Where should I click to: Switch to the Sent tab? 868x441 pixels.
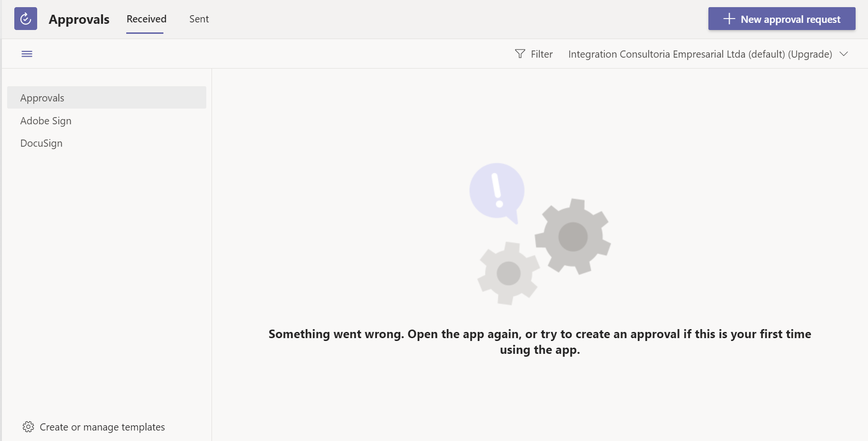point(199,19)
